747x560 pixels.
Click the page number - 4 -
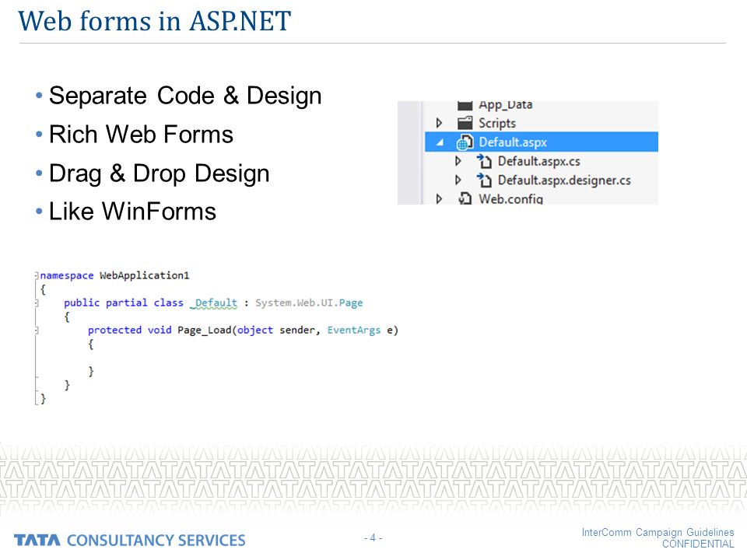point(373,537)
